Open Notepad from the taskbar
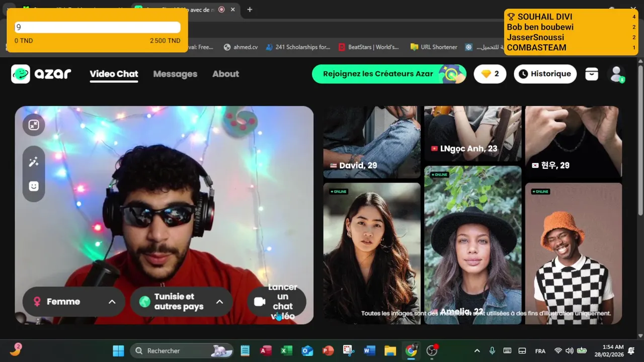 coord(245,350)
